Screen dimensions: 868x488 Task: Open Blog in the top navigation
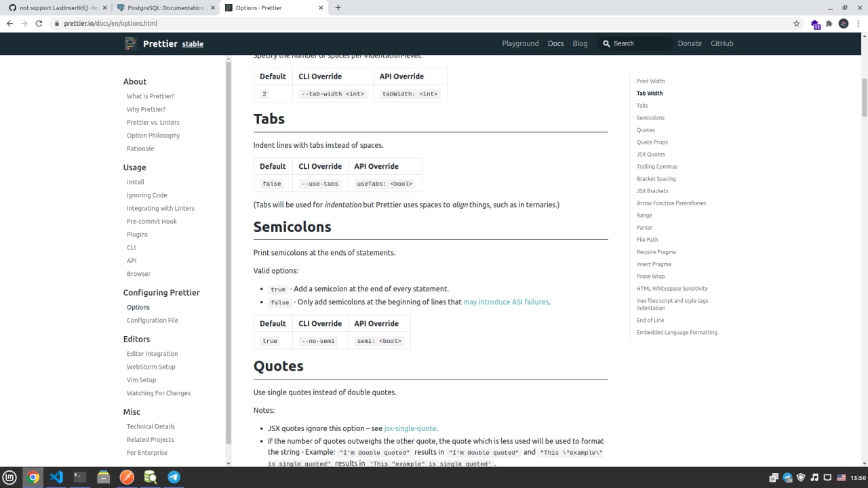click(580, 43)
